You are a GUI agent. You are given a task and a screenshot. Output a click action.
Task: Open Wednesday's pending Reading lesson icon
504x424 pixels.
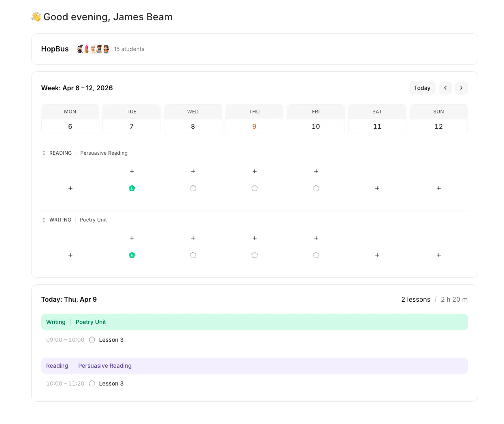[x=193, y=188]
